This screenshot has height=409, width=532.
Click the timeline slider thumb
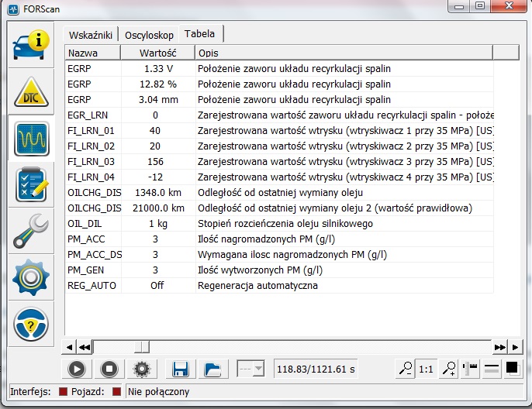click(x=141, y=346)
